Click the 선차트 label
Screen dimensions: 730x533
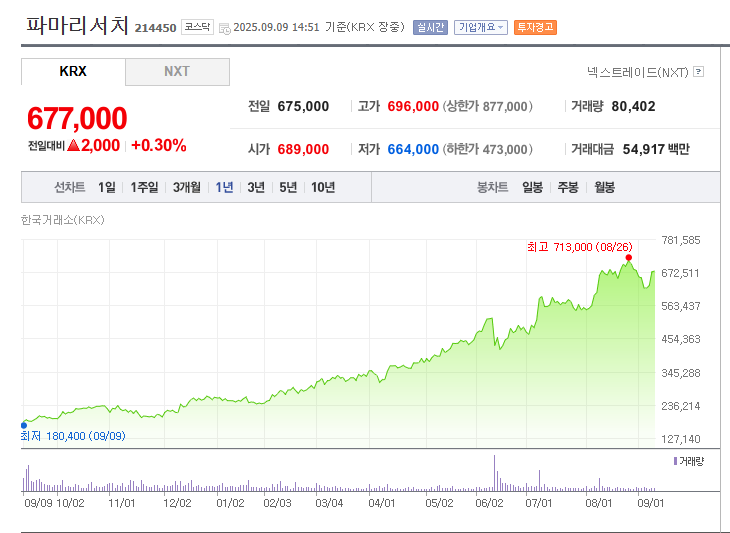tap(69, 187)
